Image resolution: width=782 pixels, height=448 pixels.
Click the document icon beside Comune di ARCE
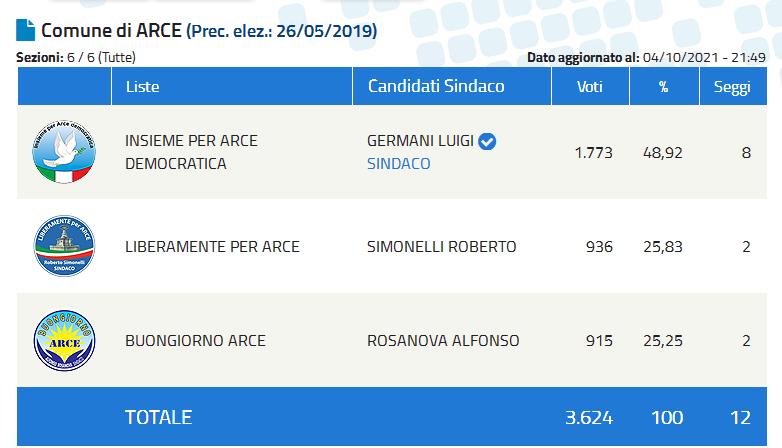[27, 30]
